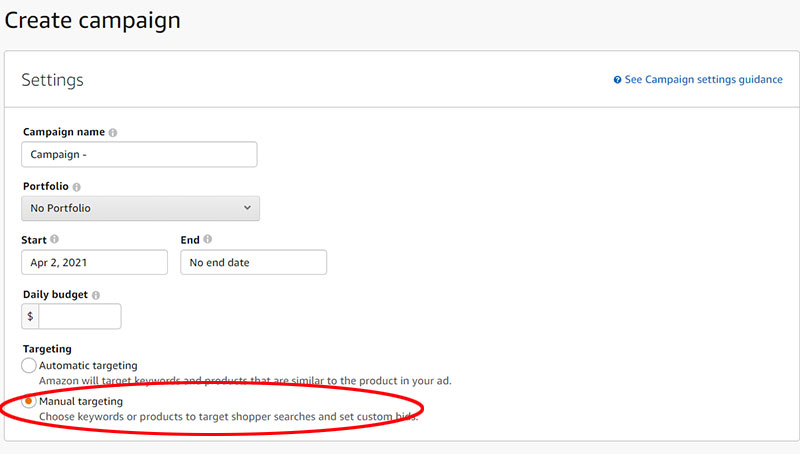
Task: Select the Manual targeting radio button
Action: [29, 401]
